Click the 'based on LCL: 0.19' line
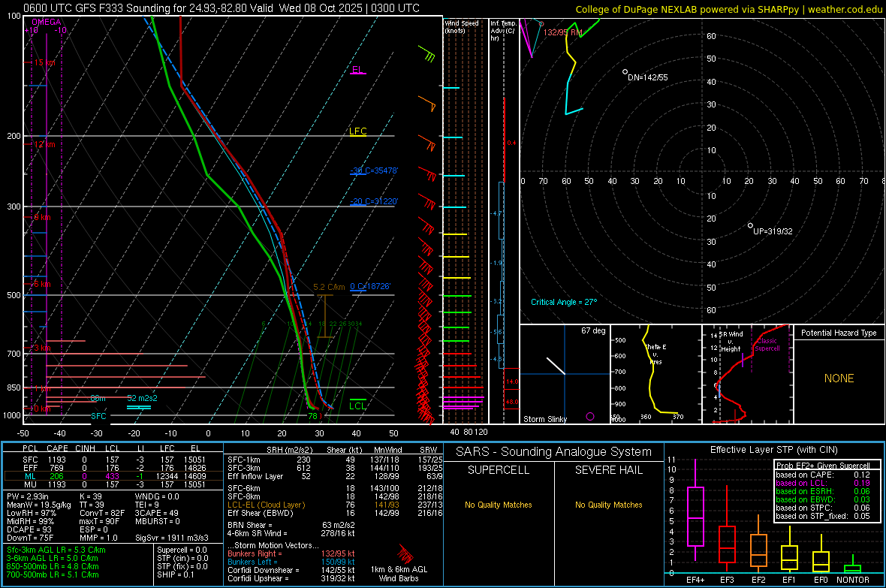This screenshot has height=588, width=886. [x=823, y=483]
